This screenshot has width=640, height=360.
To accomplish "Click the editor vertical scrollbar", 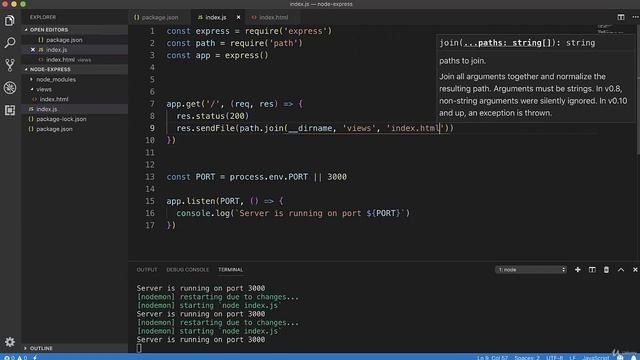I will [638, 90].
